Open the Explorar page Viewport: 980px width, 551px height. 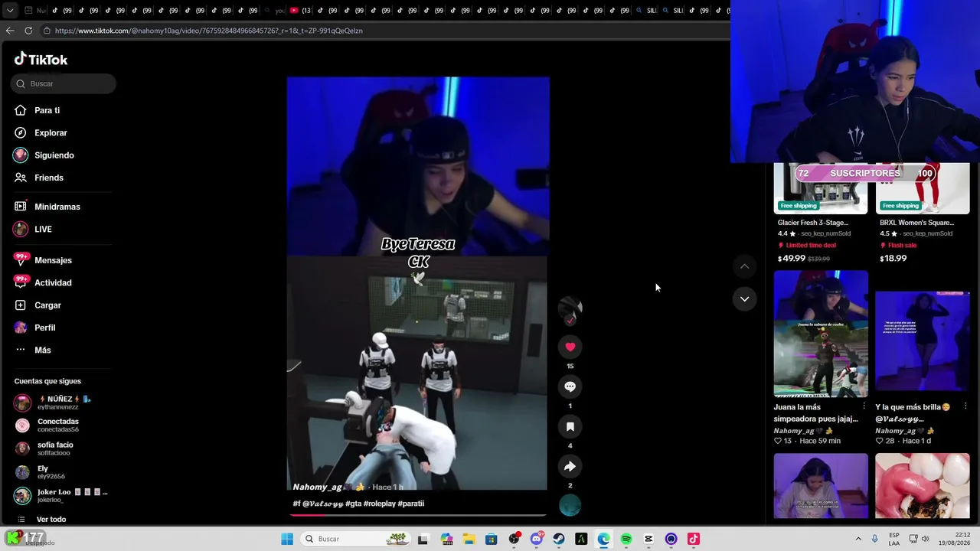click(x=41, y=132)
